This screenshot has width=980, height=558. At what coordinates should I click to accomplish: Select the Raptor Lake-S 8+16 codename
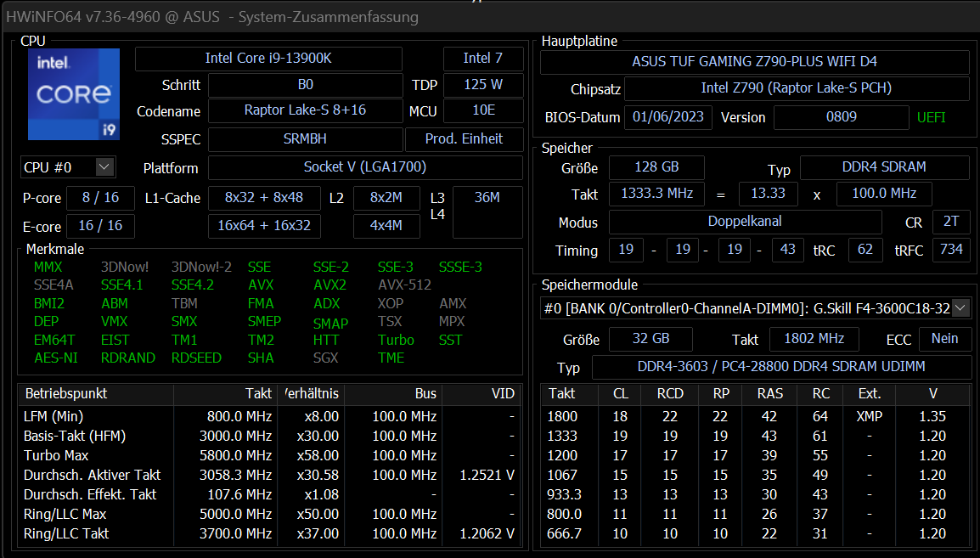coord(306,110)
